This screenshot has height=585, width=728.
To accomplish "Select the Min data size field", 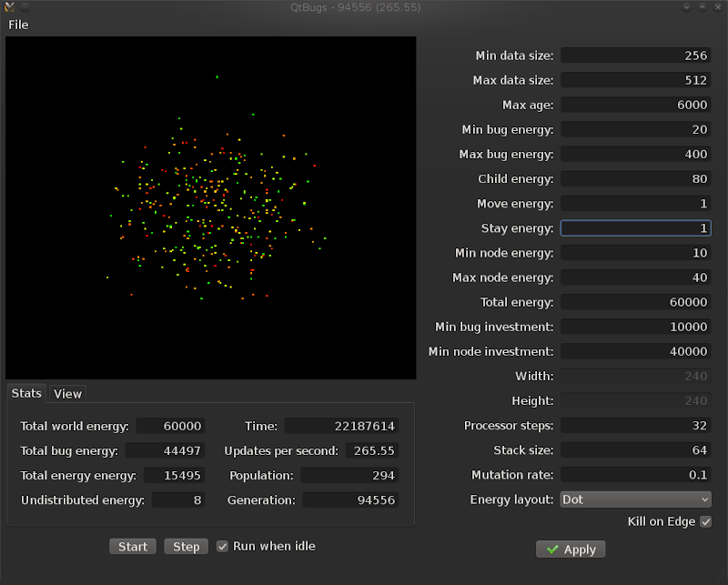I will [635, 56].
